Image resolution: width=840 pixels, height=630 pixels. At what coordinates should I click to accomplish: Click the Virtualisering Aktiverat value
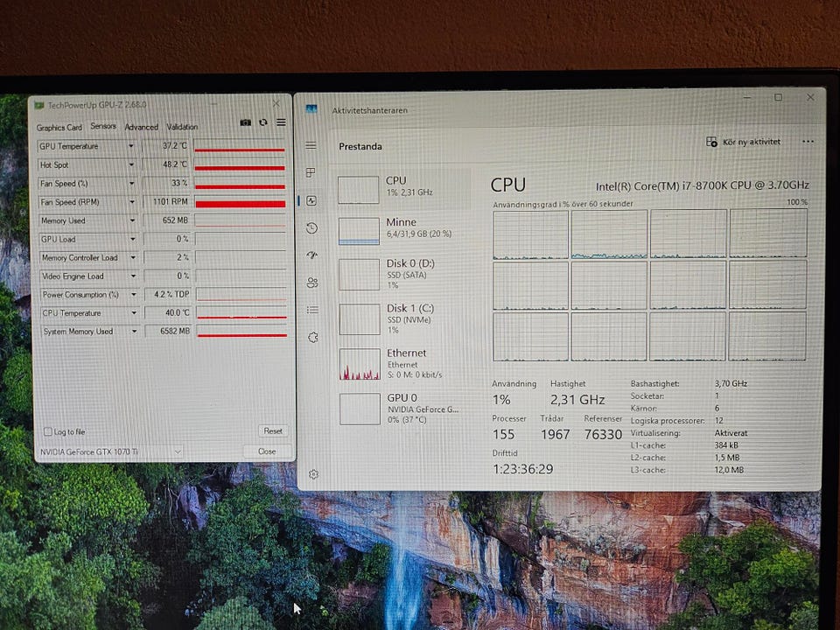[x=731, y=433]
